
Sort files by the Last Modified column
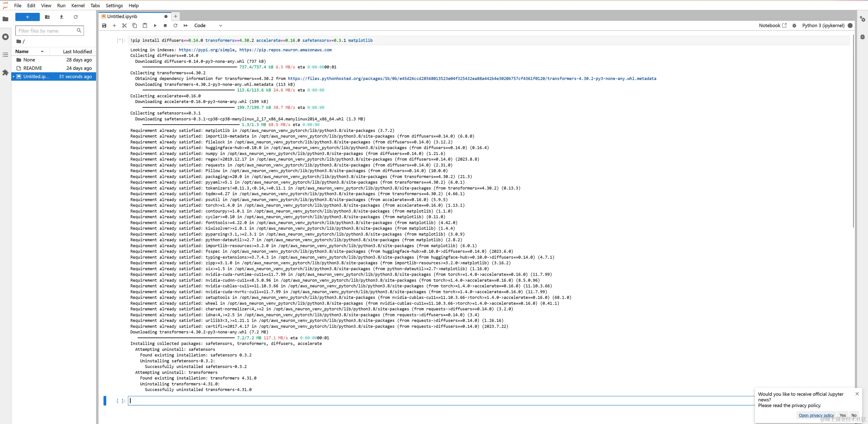tap(77, 52)
